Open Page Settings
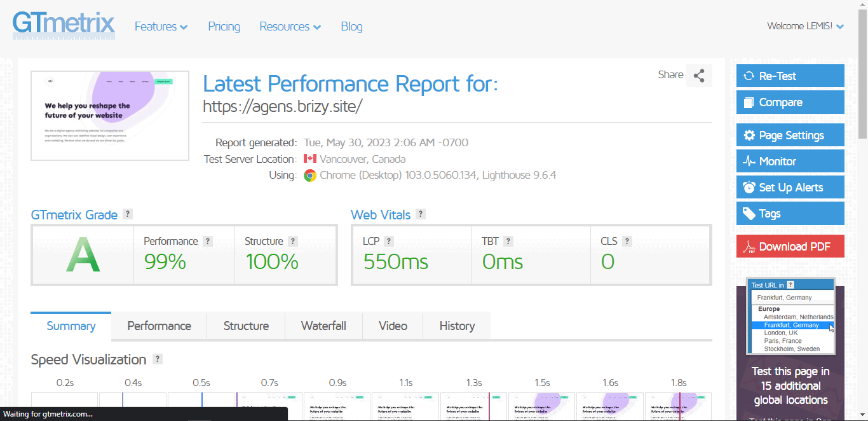 pos(790,135)
